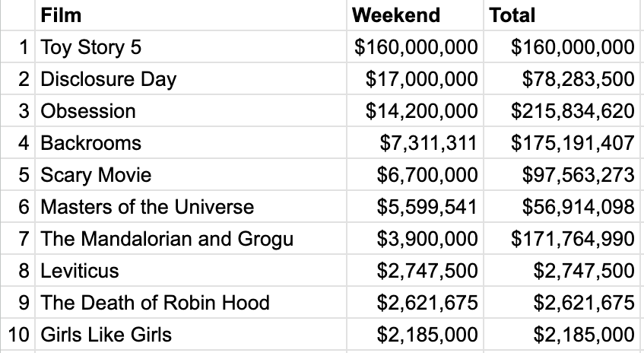The image size is (644, 353).
Task: Select weekend value $7,311,311 cell
Action: click(415, 142)
